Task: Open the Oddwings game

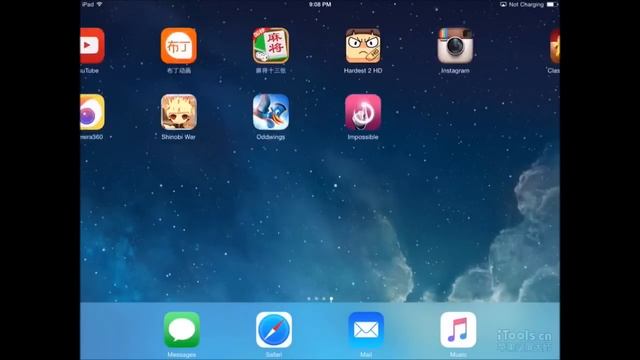Action: [x=271, y=112]
